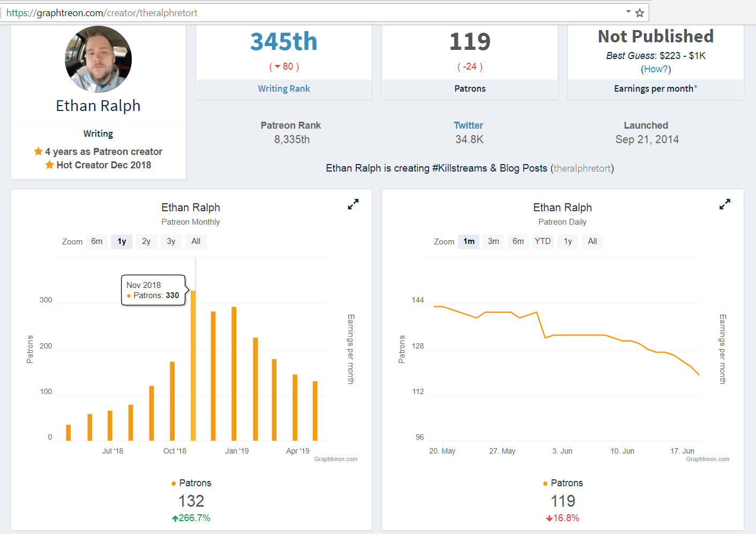Expand the Patreon Monthly chart to fullscreen
Image resolution: width=756 pixels, height=534 pixels.
pos(353,204)
